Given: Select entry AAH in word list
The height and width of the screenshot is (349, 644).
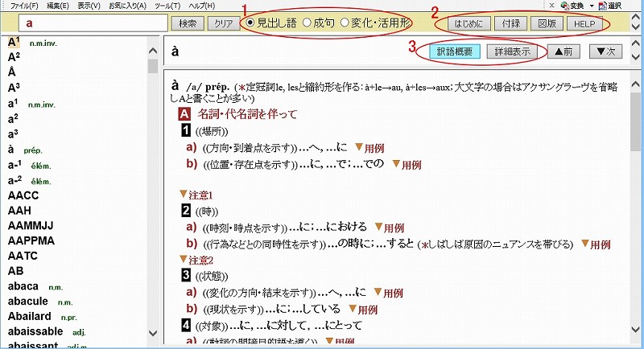Looking at the screenshot, I should click(19, 211).
